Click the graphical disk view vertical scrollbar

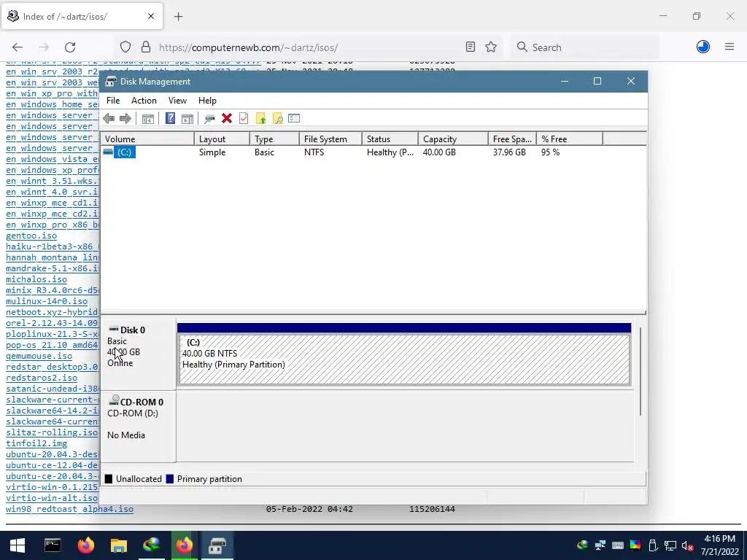click(640, 371)
